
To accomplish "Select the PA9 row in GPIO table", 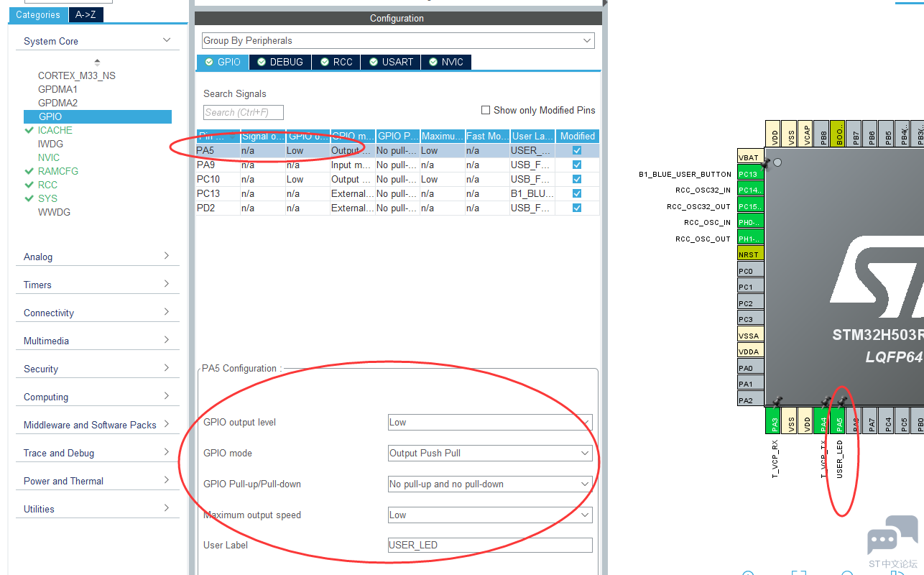I will (x=397, y=165).
